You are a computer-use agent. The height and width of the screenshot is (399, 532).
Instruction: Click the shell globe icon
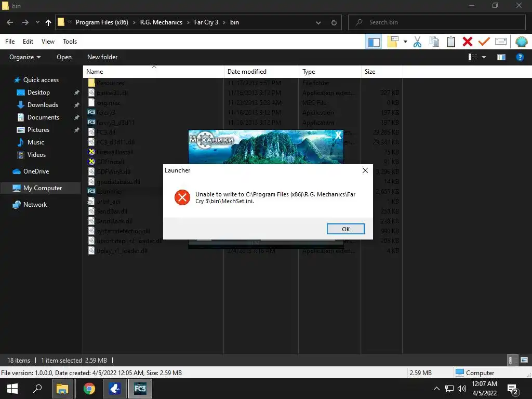521,42
